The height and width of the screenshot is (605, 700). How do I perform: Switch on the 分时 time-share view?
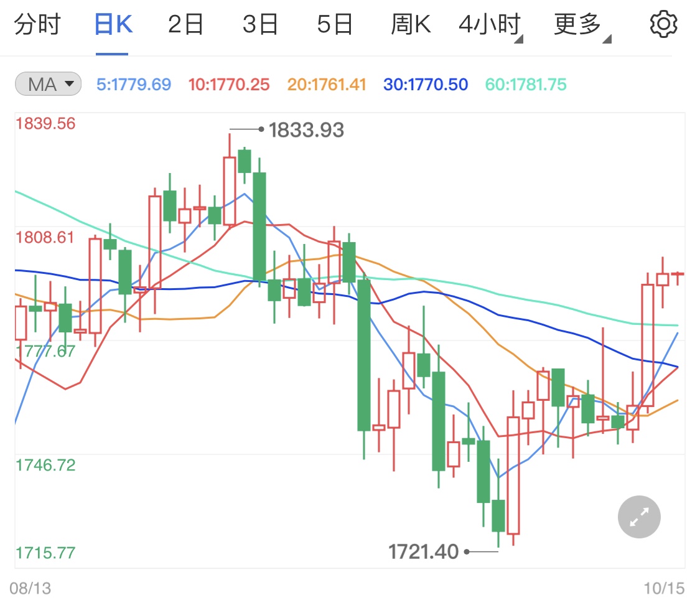[39, 24]
